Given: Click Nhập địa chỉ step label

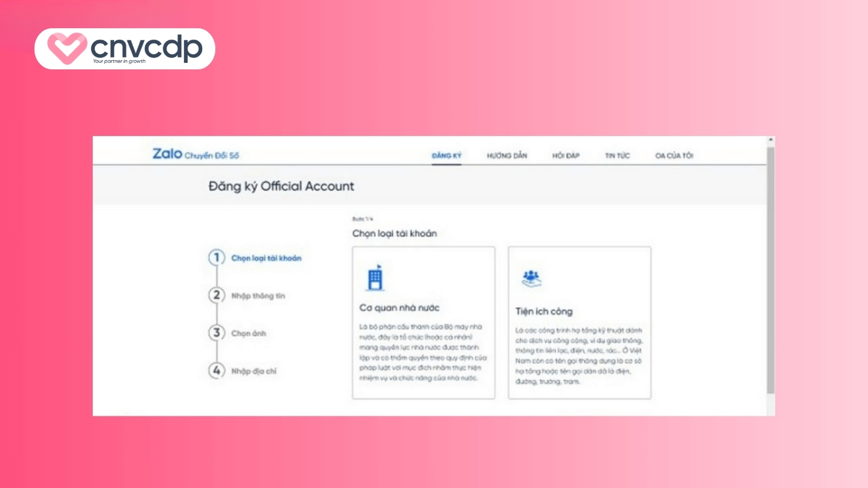Looking at the screenshot, I should click(x=254, y=371).
